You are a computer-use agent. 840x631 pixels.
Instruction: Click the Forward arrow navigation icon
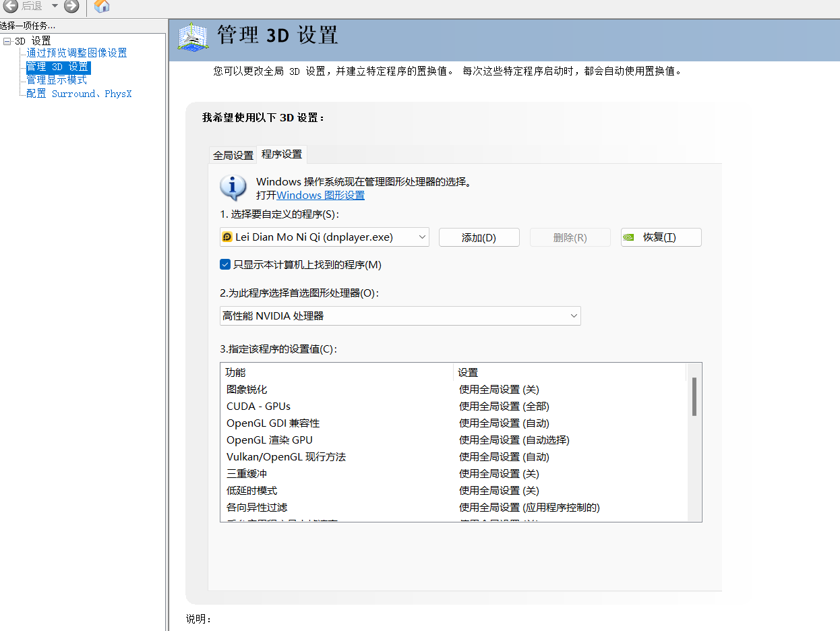71,7
